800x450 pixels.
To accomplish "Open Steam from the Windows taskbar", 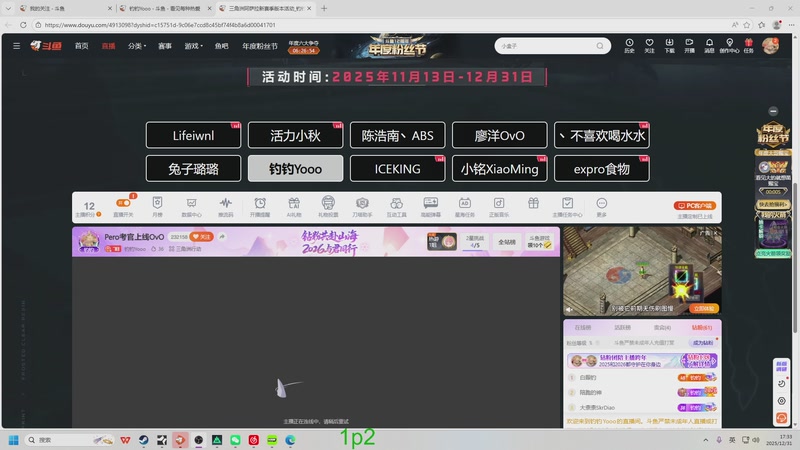I will click(x=144, y=439).
